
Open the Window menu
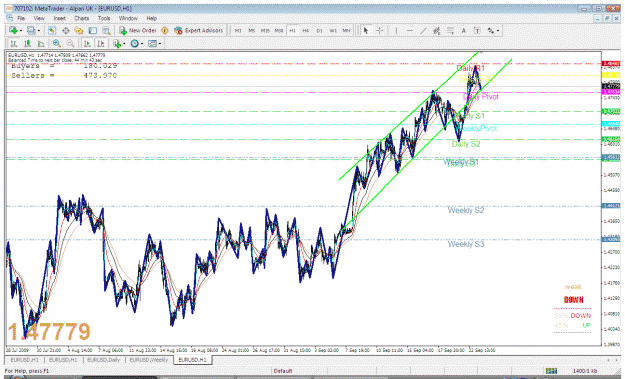pyautogui.click(x=128, y=18)
